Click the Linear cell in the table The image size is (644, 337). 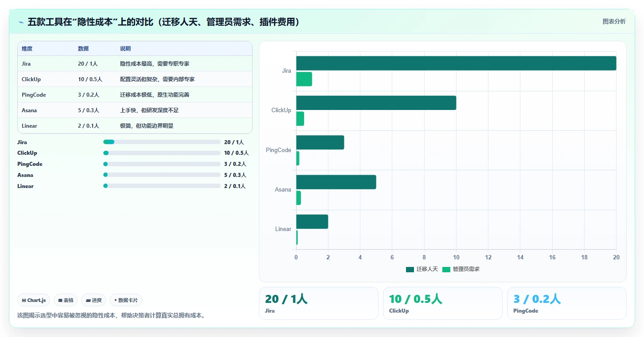29,126
